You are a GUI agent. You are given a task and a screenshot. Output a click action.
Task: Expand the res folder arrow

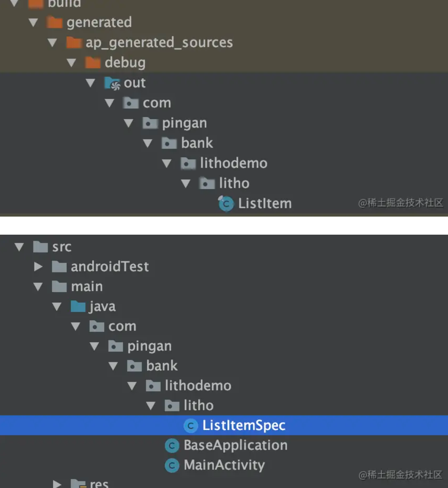click(x=57, y=484)
